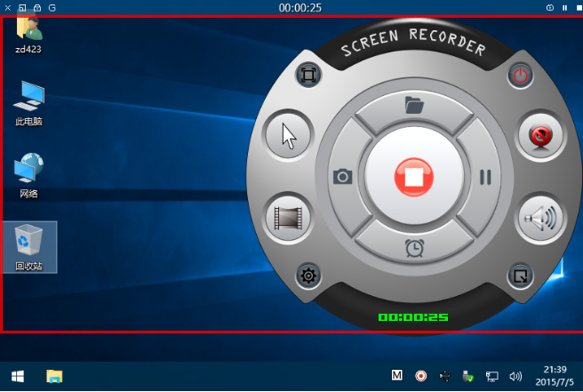Click the safely remove hardware tray icon

pyautogui.click(x=468, y=376)
